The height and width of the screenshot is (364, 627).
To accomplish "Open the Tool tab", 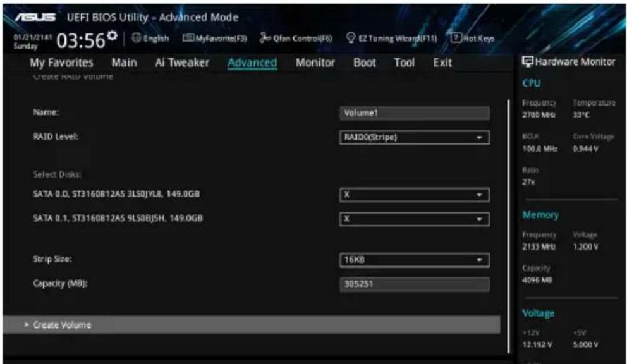I will (405, 63).
